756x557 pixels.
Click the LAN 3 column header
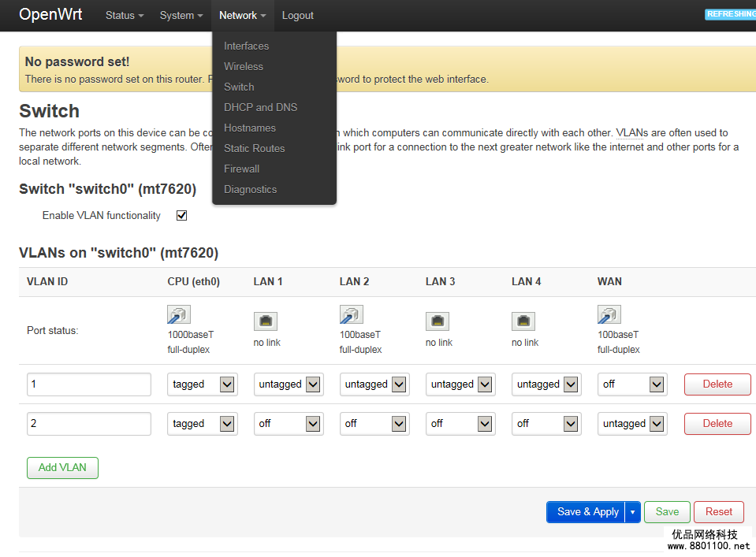[x=440, y=282]
